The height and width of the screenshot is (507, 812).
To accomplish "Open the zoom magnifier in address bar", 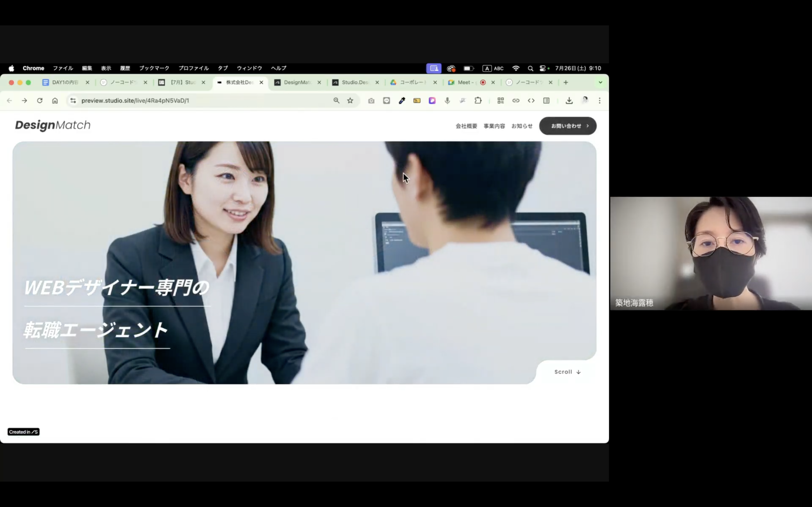I will 336,100.
